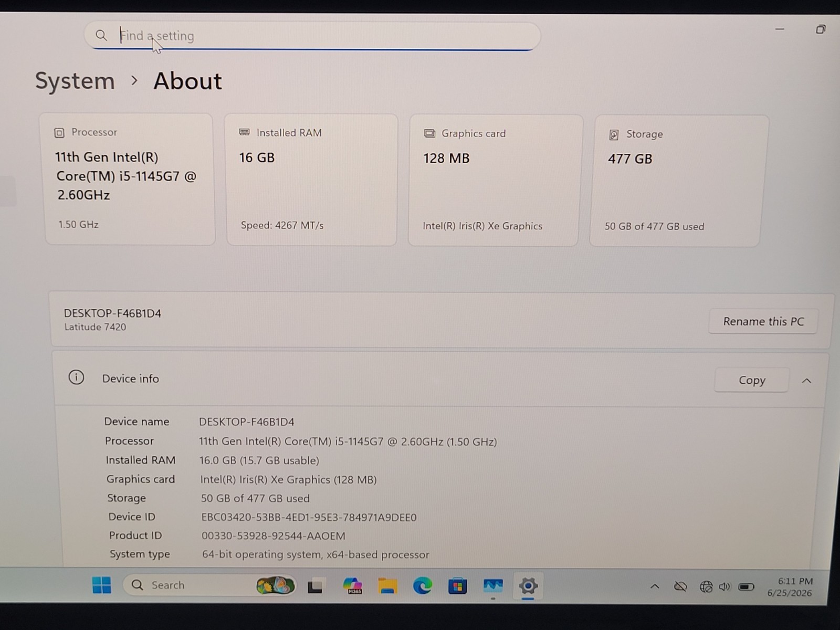Click the Storage drive icon

tap(614, 135)
